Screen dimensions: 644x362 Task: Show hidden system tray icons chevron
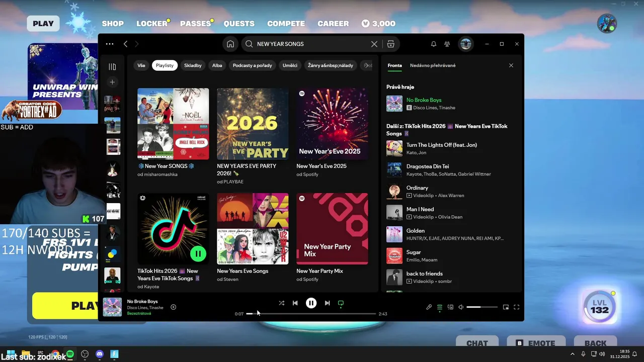click(x=572, y=354)
